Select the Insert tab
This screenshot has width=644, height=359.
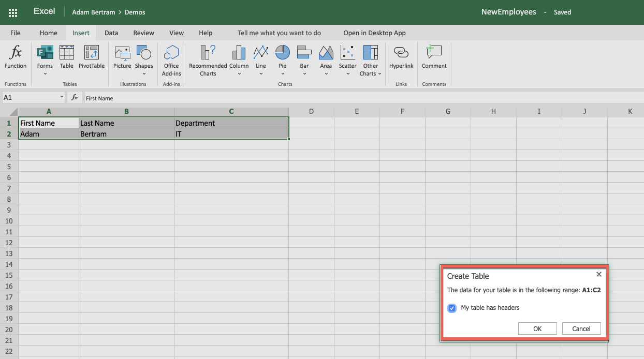(81, 33)
